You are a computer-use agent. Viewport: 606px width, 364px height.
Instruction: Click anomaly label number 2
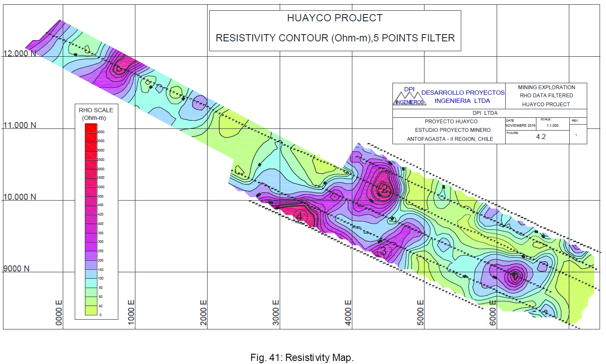(x=384, y=189)
